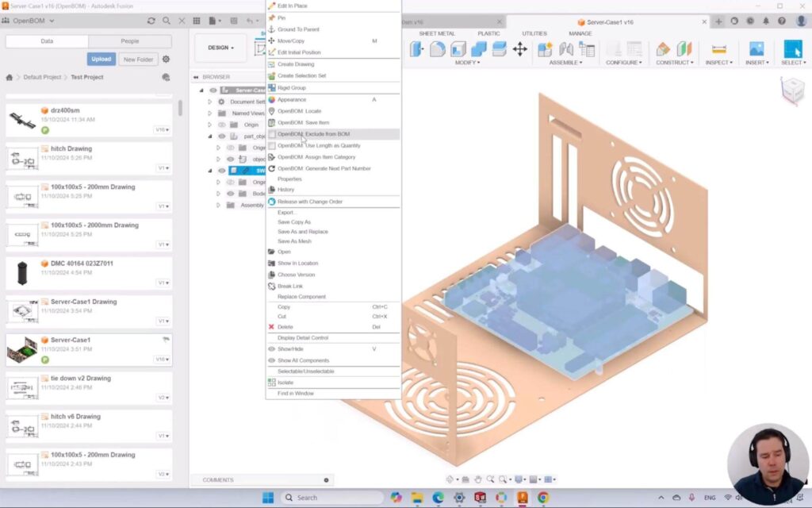
Task: Refresh the OpenBOM data panel
Action: pos(151,21)
